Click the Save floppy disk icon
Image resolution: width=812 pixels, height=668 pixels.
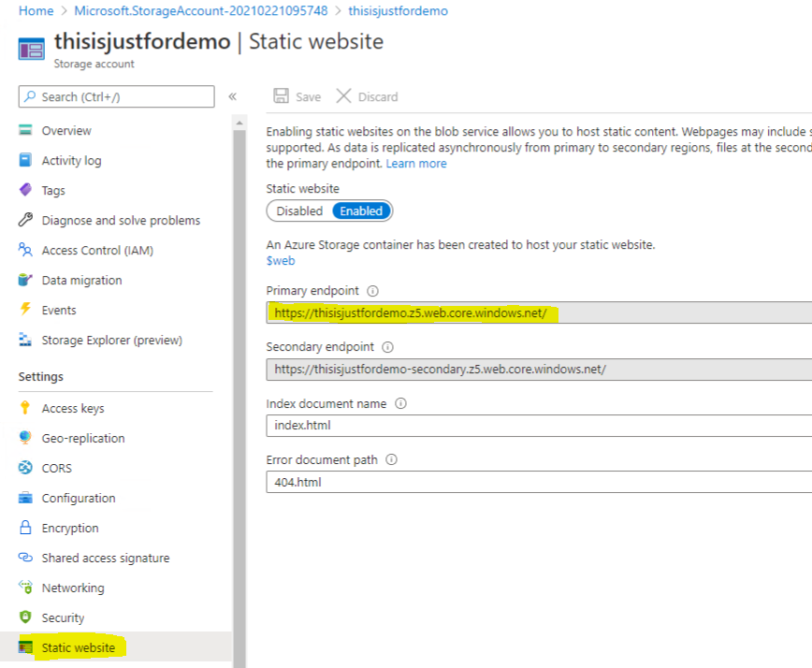pos(281,95)
